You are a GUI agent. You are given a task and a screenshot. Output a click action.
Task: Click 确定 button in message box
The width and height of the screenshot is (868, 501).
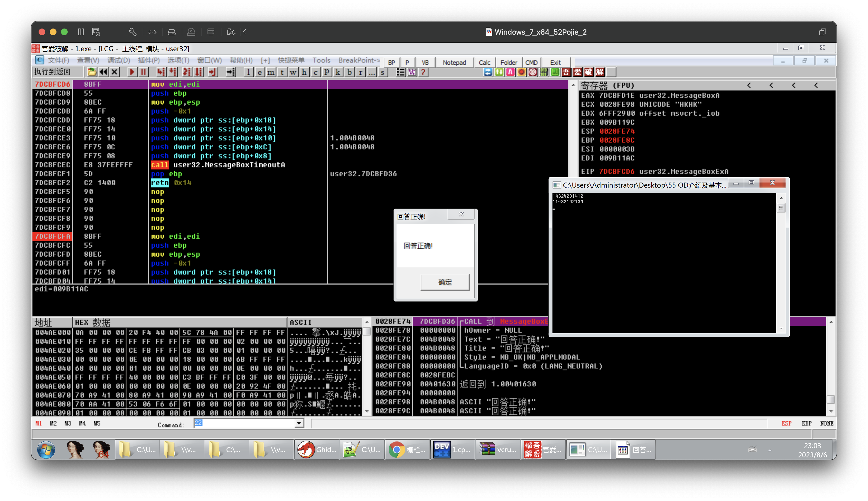click(445, 282)
